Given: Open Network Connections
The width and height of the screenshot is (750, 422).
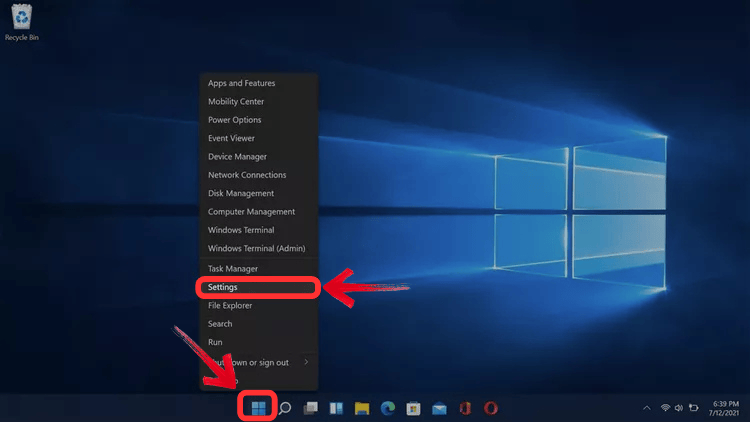Looking at the screenshot, I should click(x=259, y=175).
